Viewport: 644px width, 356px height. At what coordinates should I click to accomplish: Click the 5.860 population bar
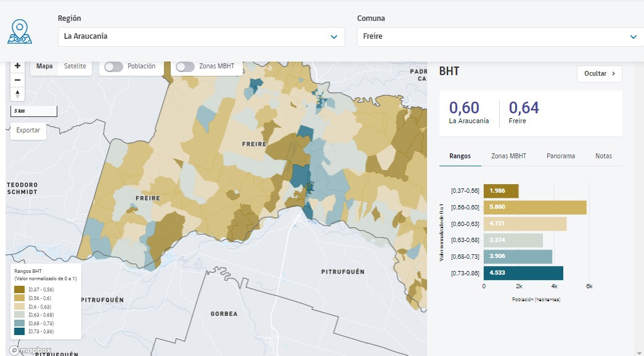point(534,208)
